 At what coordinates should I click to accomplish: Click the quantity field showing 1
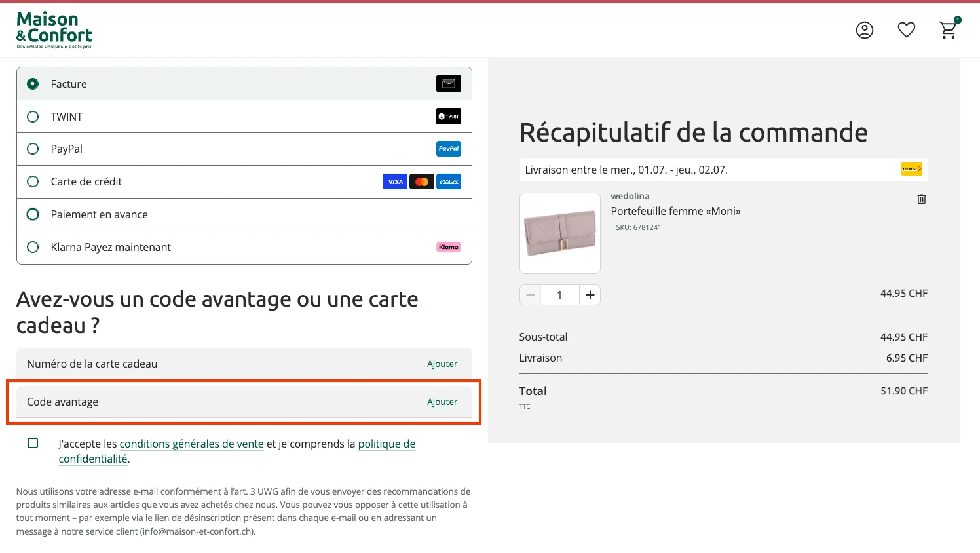tap(559, 295)
